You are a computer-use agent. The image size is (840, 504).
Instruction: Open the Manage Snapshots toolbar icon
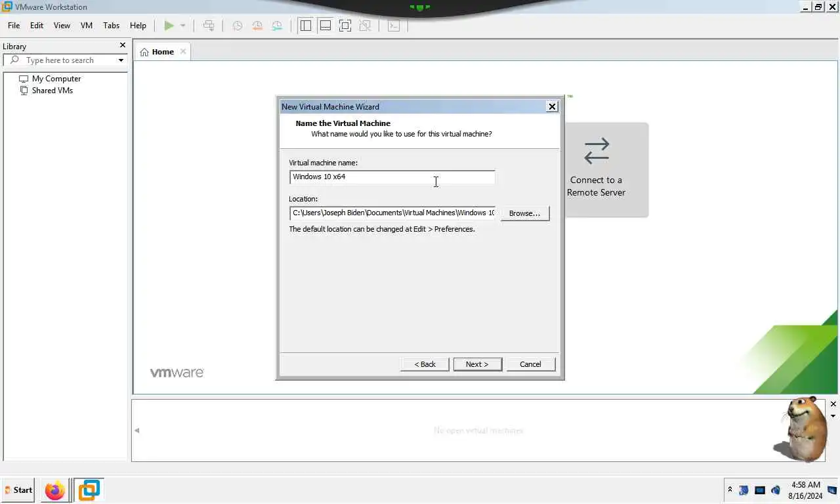point(277,26)
